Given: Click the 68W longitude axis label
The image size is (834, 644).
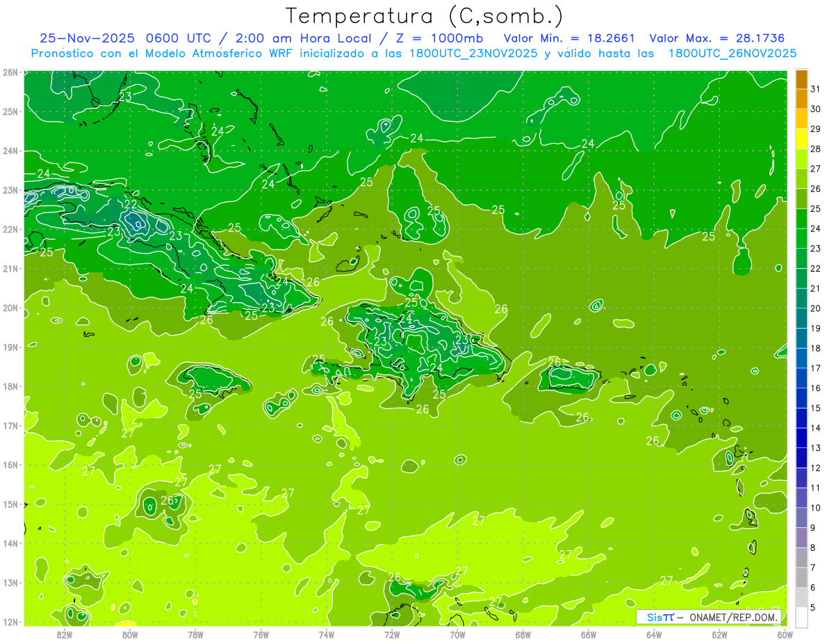Looking at the screenshot, I should [523, 634].
